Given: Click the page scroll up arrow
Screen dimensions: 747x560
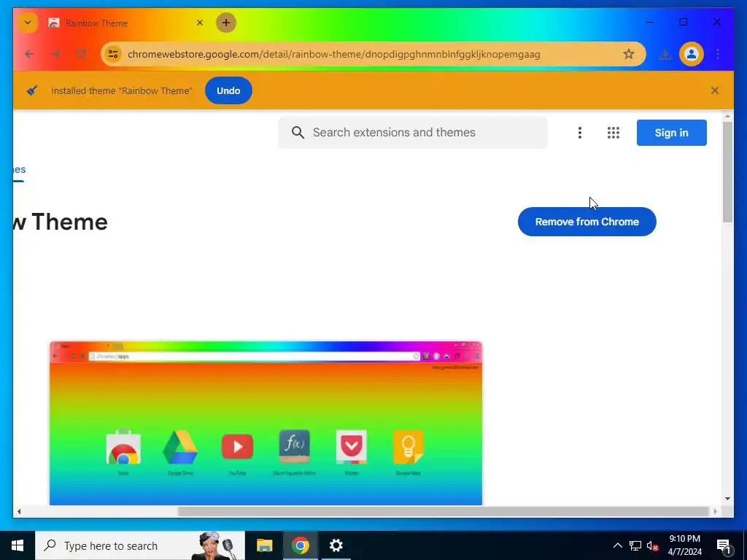Looking at the screenshot, I should point(727,116).
